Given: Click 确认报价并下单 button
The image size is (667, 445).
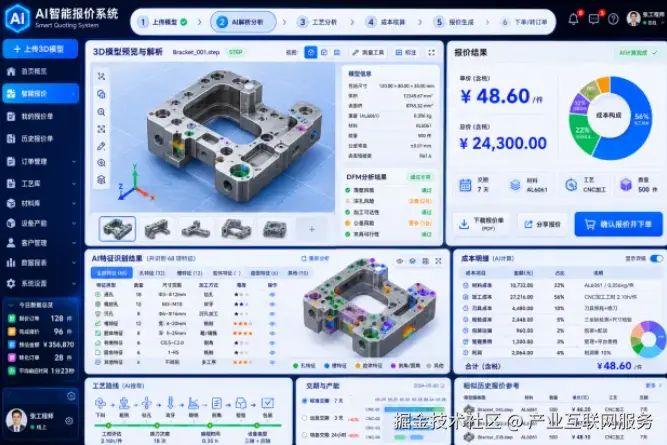Looking at the screenshot, I should pyautogui.click(x=619, y=224).
